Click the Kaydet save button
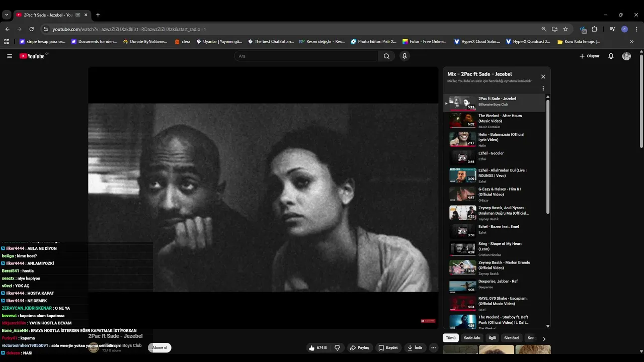 pyautogui.click(x=388, y=347)
